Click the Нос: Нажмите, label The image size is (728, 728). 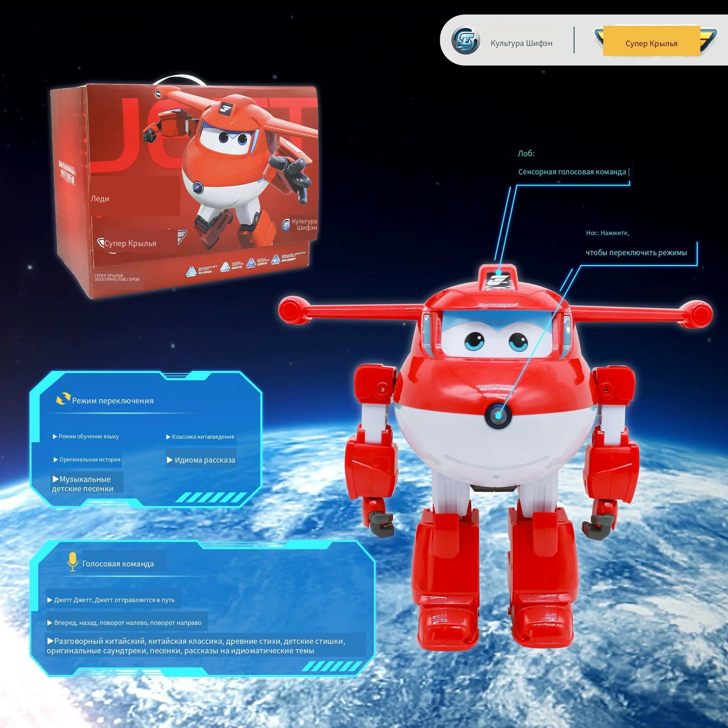[607, 233]
